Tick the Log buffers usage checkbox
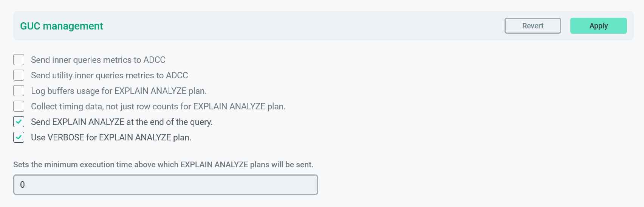This screenshot has height=207, width=644. click(x=19, y=91)
